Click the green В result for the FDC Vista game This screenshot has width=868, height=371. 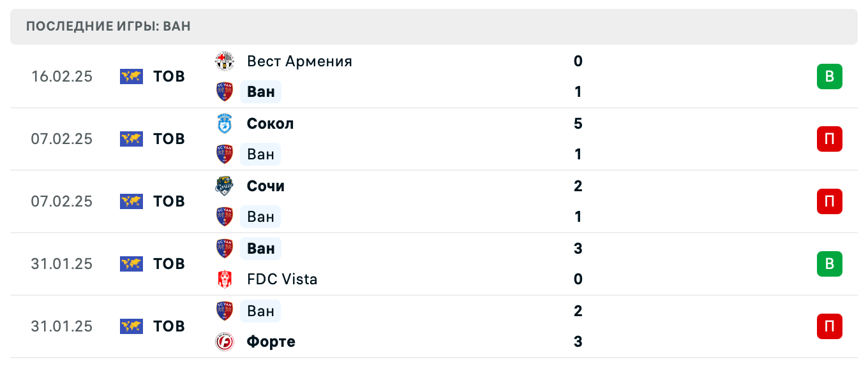(829, 263)
